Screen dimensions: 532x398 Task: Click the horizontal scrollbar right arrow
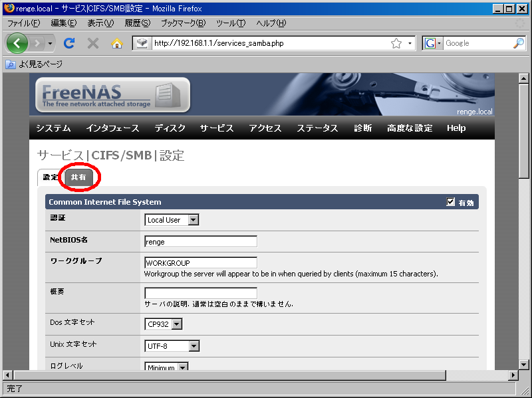[x=513, y=375]
